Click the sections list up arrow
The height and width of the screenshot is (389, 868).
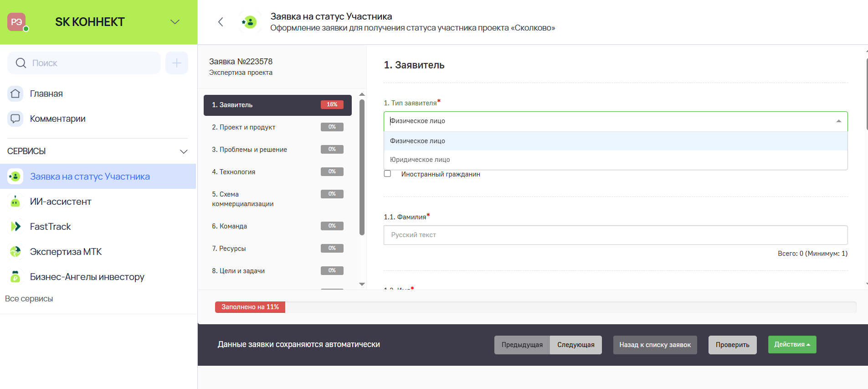[362, 94]
